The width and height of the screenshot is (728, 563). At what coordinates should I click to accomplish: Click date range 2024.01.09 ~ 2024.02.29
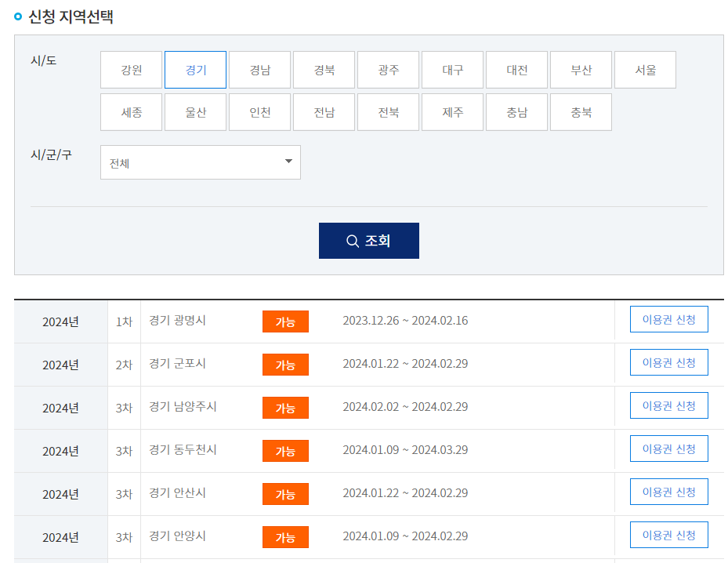tap(405, 536)
